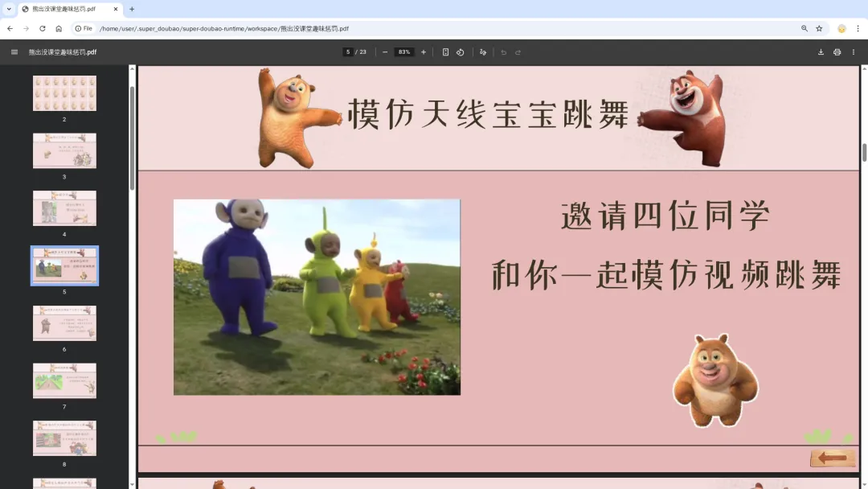Screen dimensions: 868x489
Task: Open the browser address-bar zoom magnifier icon
Action: (x=805, y=28)
